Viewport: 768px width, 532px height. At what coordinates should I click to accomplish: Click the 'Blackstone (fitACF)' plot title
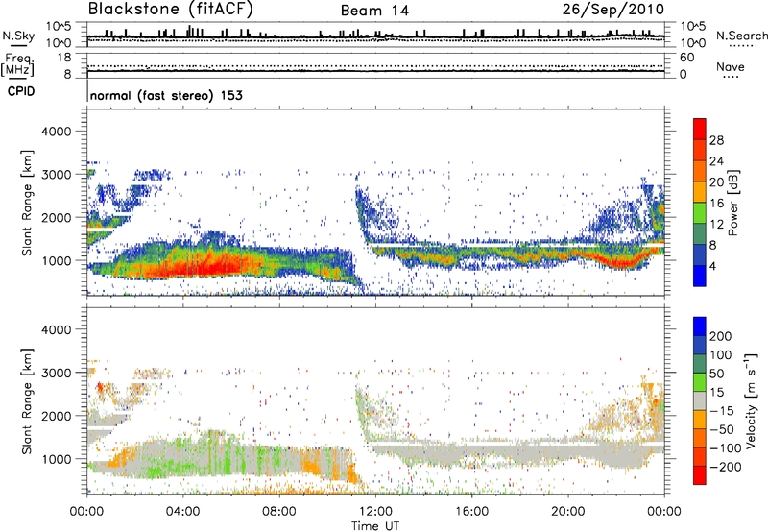click(170, 10)
